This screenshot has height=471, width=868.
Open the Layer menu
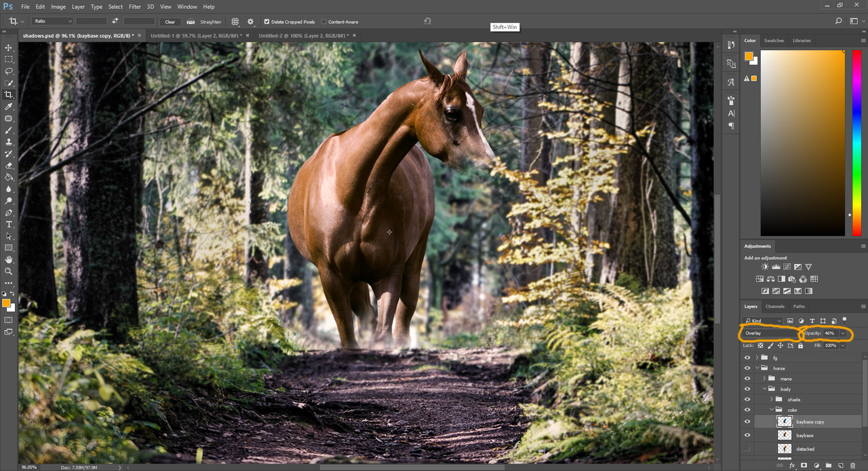[78, 7]
